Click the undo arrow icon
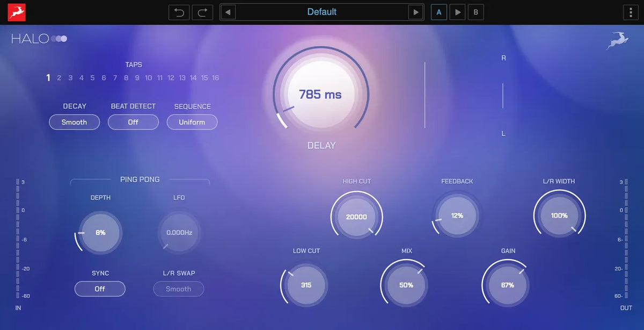Screen dimensions: 644x330 (x=179, y=12)
